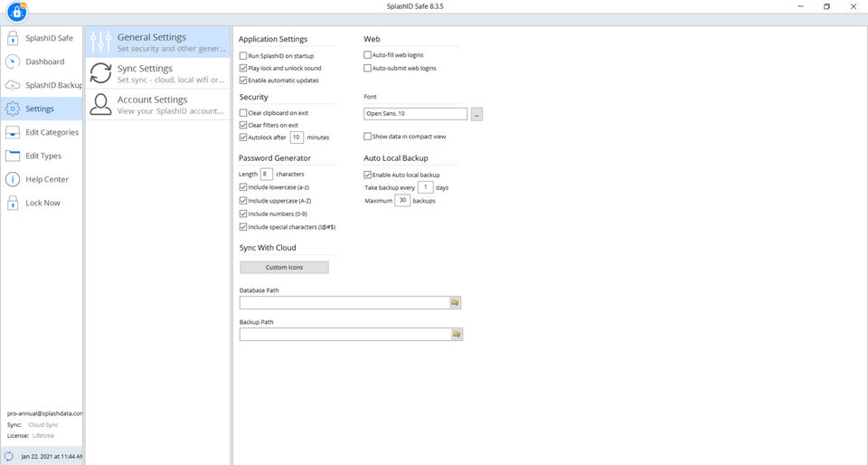Click the Edit Categories tray icon
The image size is (868, 465).
(x=13, y=132)
